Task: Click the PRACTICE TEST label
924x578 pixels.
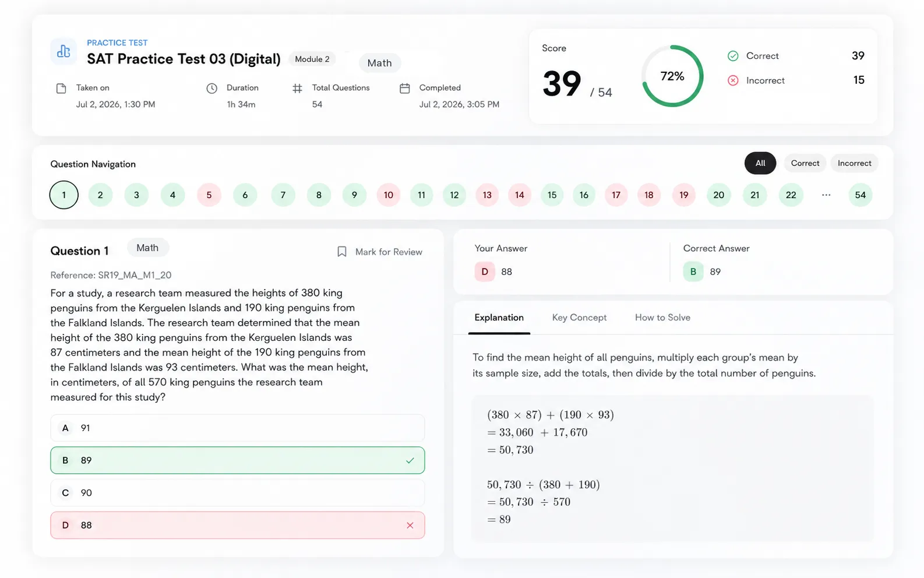Action: coord(117,43)
